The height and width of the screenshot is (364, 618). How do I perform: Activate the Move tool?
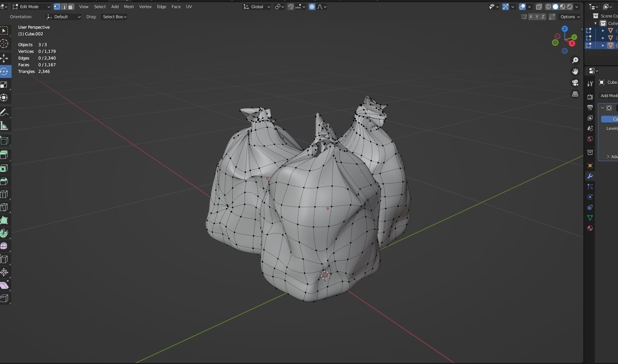point(4,58)
